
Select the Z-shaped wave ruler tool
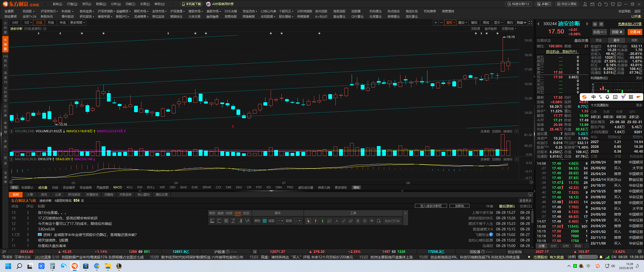[x=233, y=221]
